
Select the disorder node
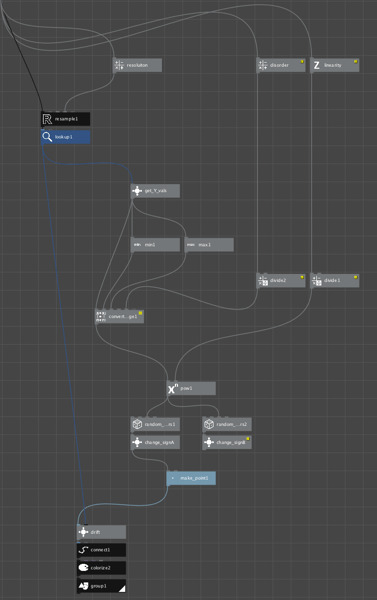[x=281, y=65]
